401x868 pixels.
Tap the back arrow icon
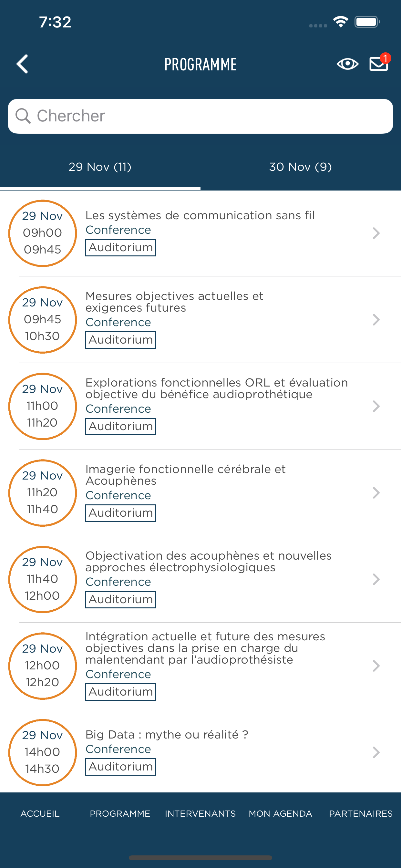point(23,64)
